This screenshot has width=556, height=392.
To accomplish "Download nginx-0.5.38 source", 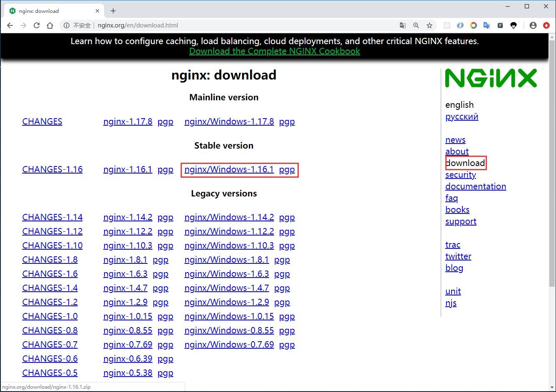I will click(128, 373).
